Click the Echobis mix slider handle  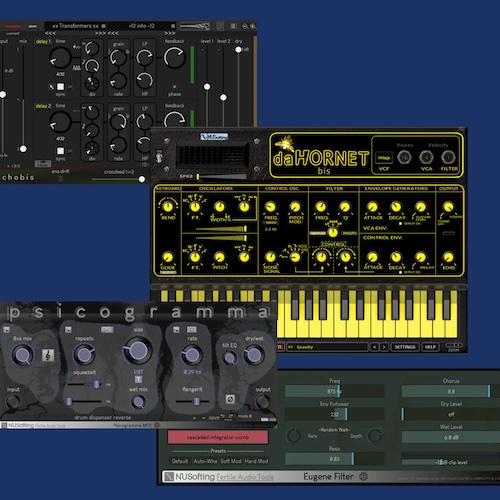23,149
